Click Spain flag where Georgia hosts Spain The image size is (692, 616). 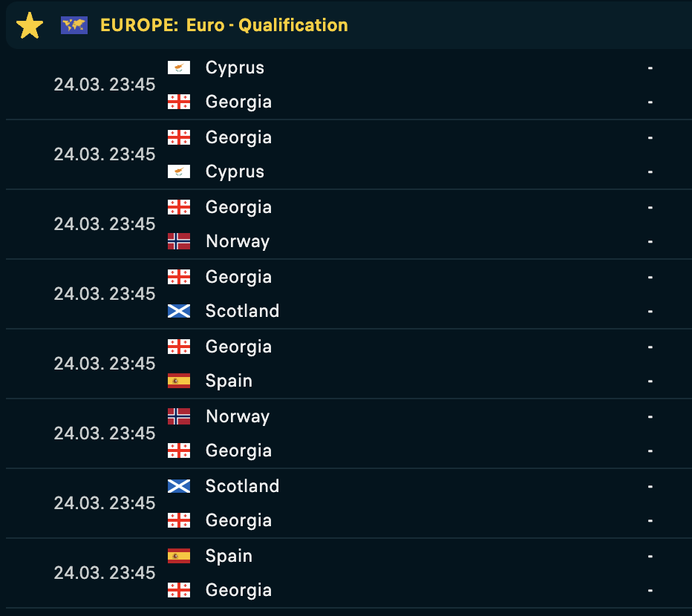pyautogui.click(x=179, y=381)
